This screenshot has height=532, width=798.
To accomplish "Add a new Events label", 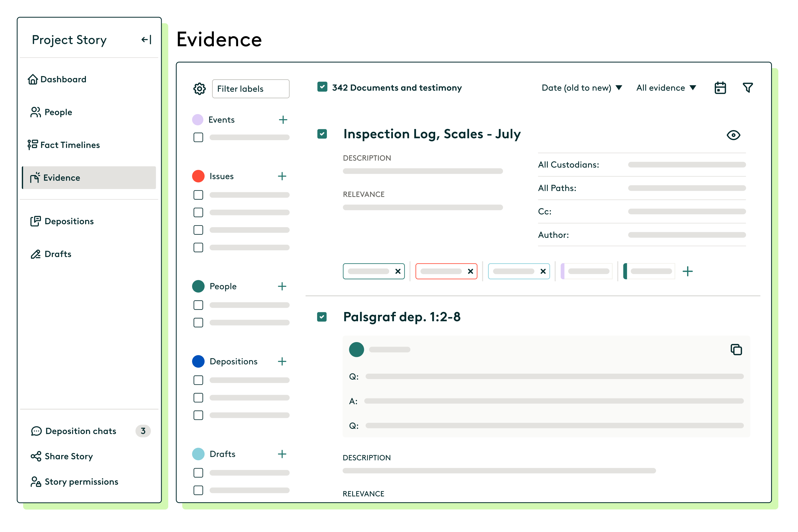I will pos(283,120).
